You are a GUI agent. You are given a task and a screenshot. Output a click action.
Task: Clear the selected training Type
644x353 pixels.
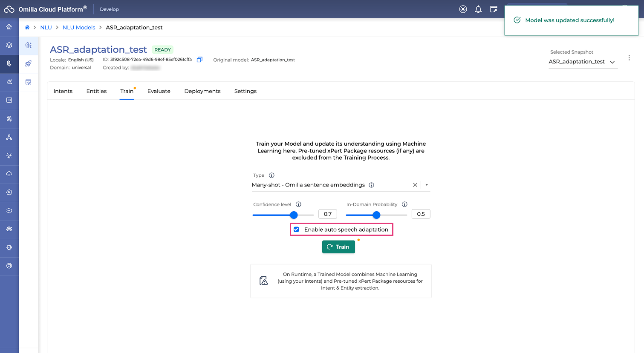point(415,185)
